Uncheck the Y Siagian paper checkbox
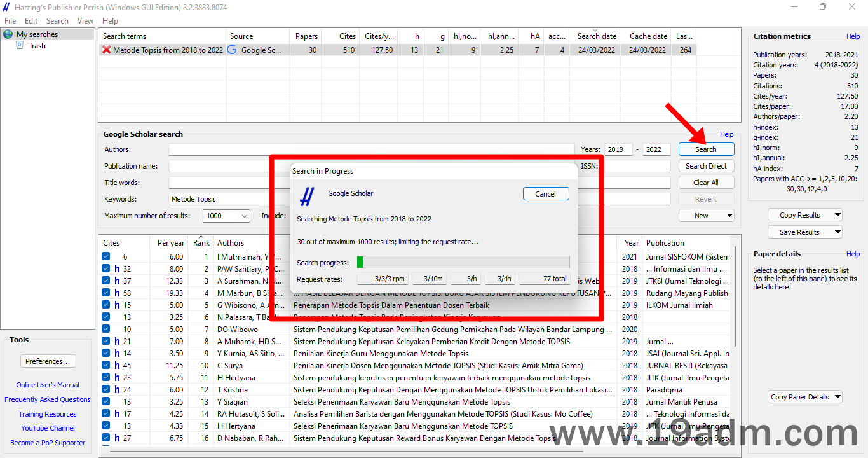This screenshot has width=868, height=458. [x=105, y=402]
